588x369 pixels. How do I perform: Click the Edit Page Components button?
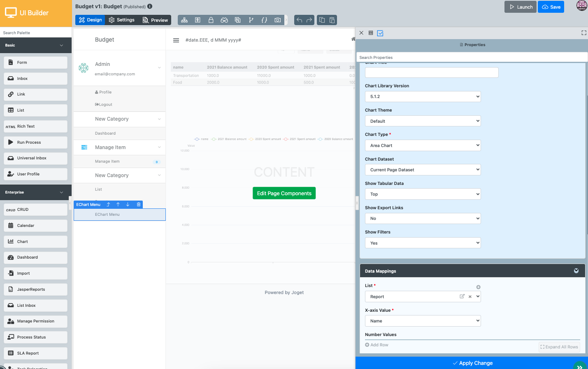(284, 193)
